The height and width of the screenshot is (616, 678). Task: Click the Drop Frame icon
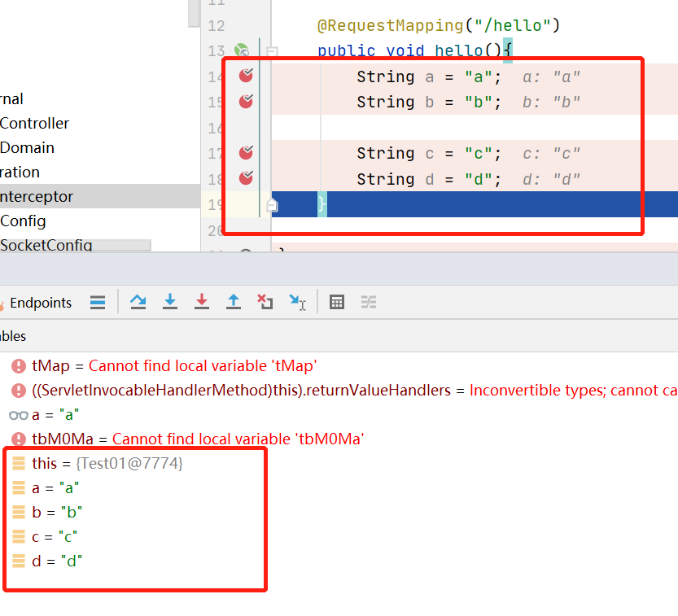coord(265,302)
